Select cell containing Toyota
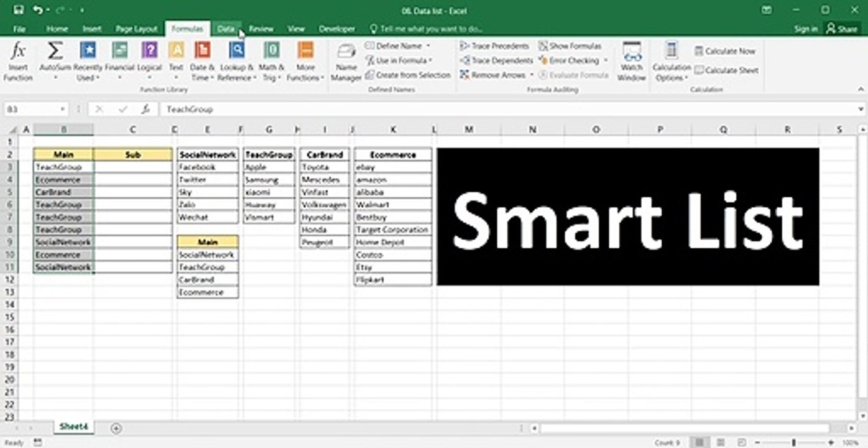 coord(325,167)
